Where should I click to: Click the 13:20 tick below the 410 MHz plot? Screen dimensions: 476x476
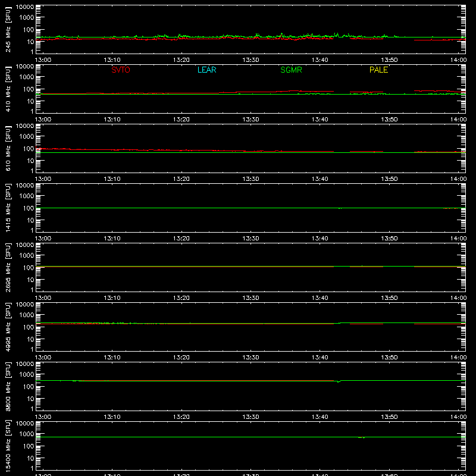tap(181, 120)
